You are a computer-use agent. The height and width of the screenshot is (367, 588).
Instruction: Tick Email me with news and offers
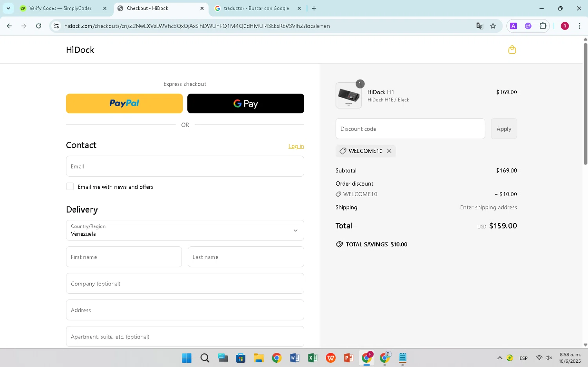click(70, 186)
